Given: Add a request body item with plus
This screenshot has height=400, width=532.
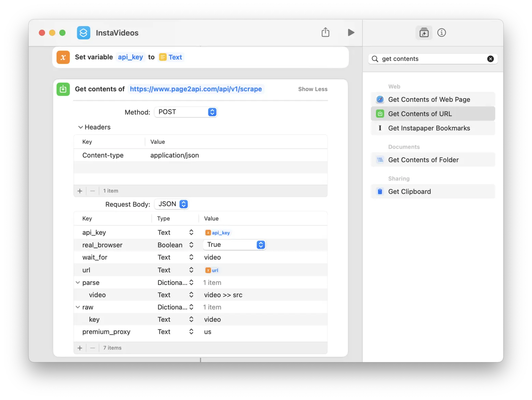Looking at the screenshot, I should click(x=80, y=348).
